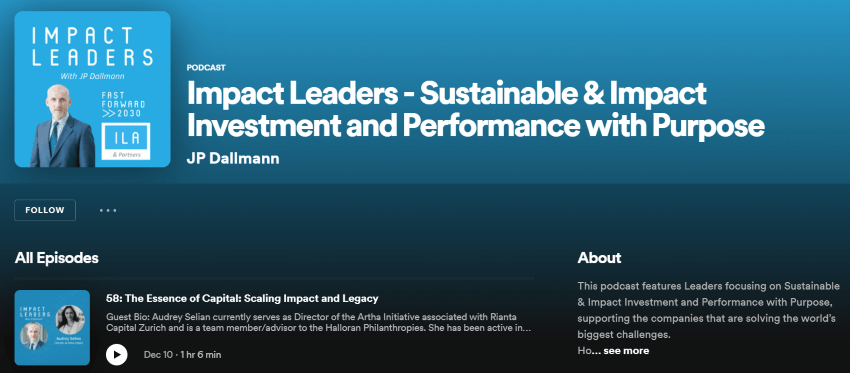
Task: Click the ILA & Partners logo on cover art
Action: tap(124, 142)
